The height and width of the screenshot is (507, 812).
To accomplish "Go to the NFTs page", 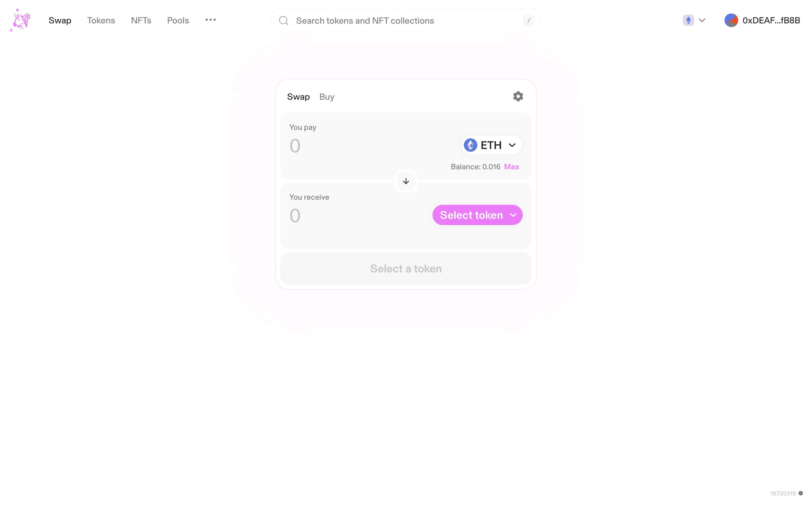I will [141, 21].
